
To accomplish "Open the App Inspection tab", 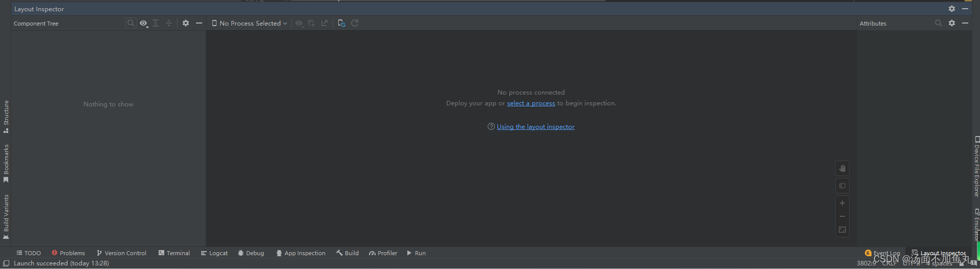I will coord(301,253).
